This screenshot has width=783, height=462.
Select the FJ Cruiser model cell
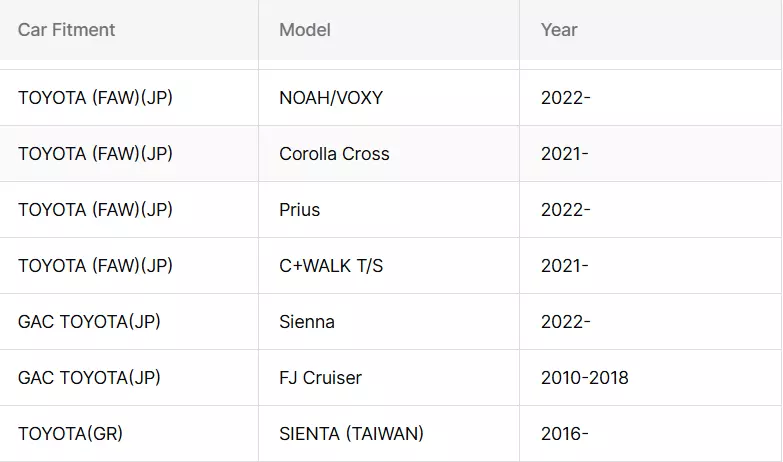[x=389, y=378]
